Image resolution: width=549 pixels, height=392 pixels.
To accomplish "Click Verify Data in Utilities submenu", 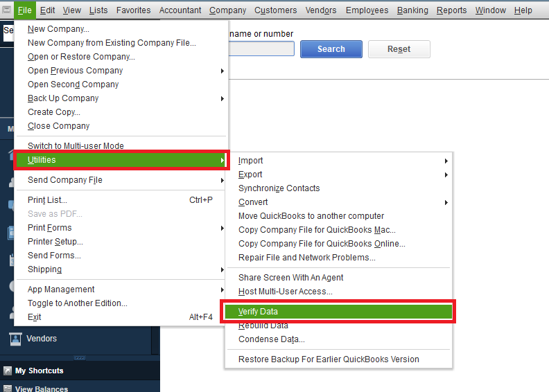I will click(x=338, y=311).
